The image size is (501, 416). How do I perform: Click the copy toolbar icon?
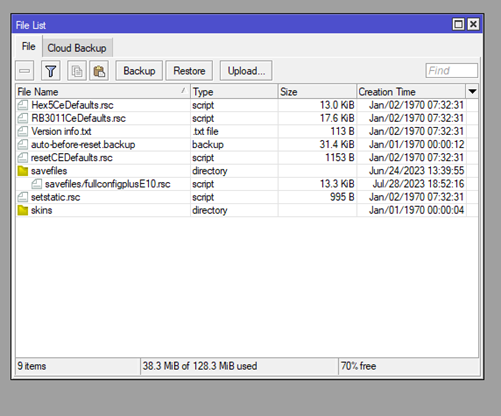[x=77, y=71]
